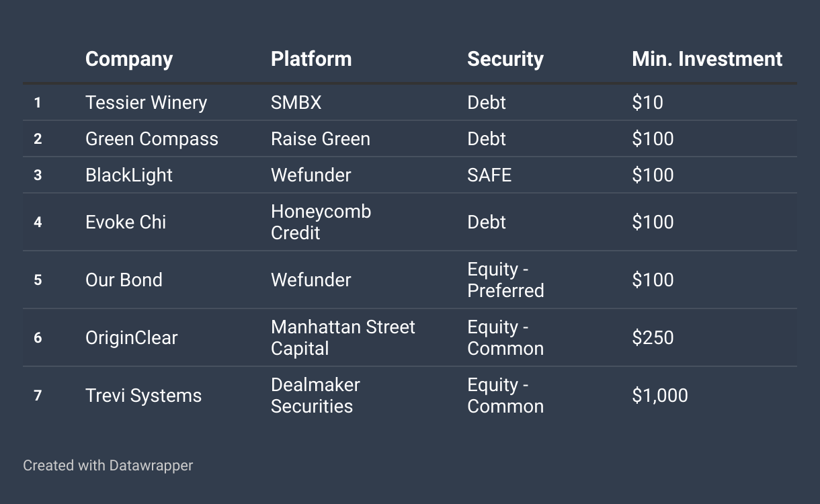Click the Equity - Preferred security cell
Screen dimensions: 820x504
(x=505, y=280)
